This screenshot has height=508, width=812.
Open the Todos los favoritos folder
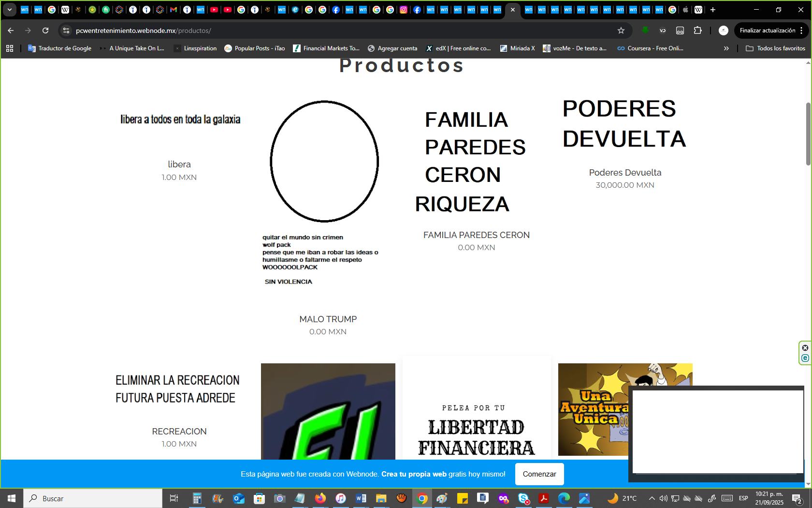click(776, 48)
